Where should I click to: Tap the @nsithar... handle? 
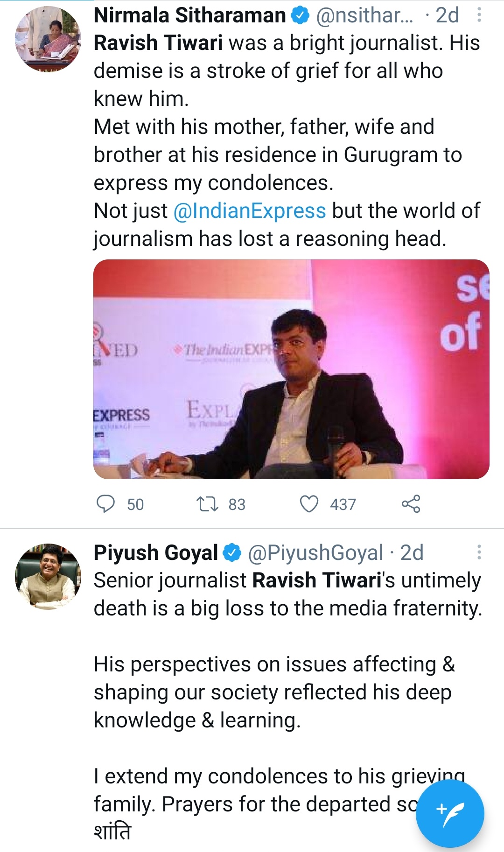click(365, 15)
